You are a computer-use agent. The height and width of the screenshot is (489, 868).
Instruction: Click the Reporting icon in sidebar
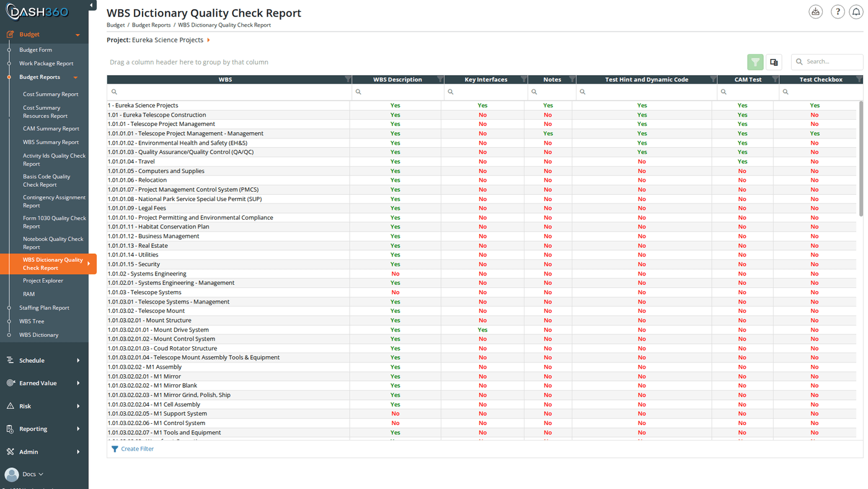(10, 429)
